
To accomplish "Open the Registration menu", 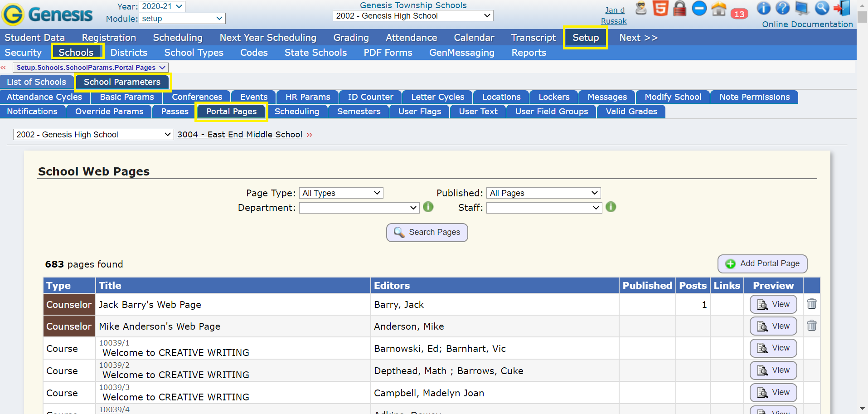I will 109,38.
